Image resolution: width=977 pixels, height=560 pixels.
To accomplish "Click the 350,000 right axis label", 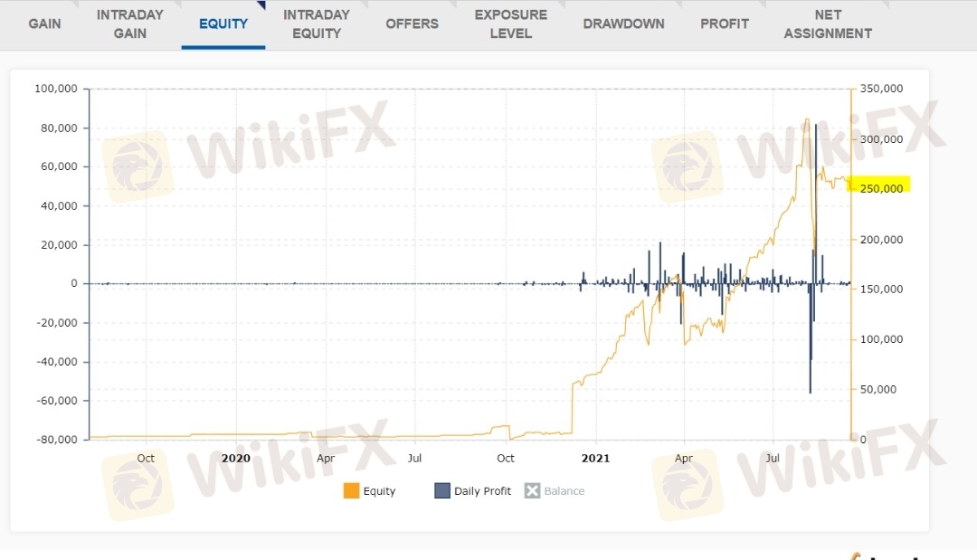I will click(880, 89).
